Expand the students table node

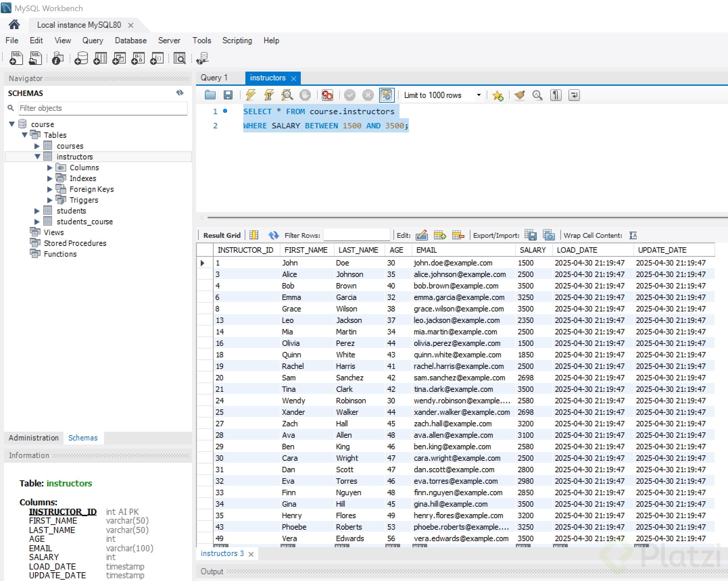[37, 211]
